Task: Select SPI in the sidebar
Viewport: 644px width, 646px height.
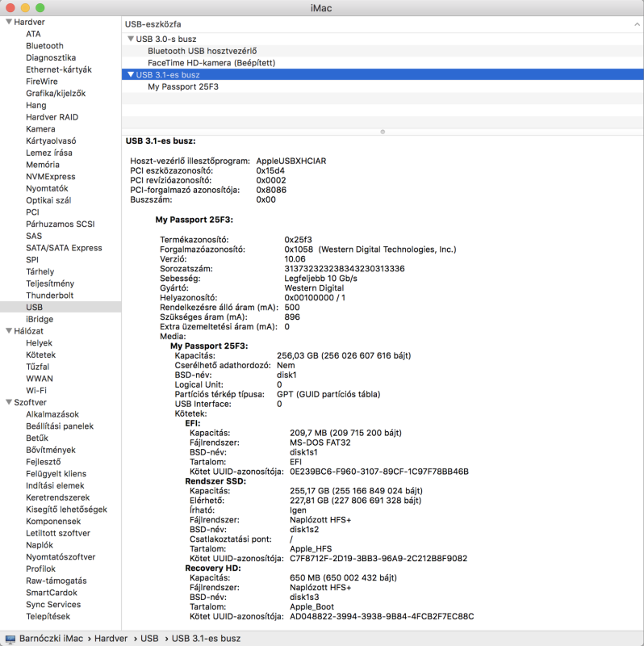Action: pos(32,260)
